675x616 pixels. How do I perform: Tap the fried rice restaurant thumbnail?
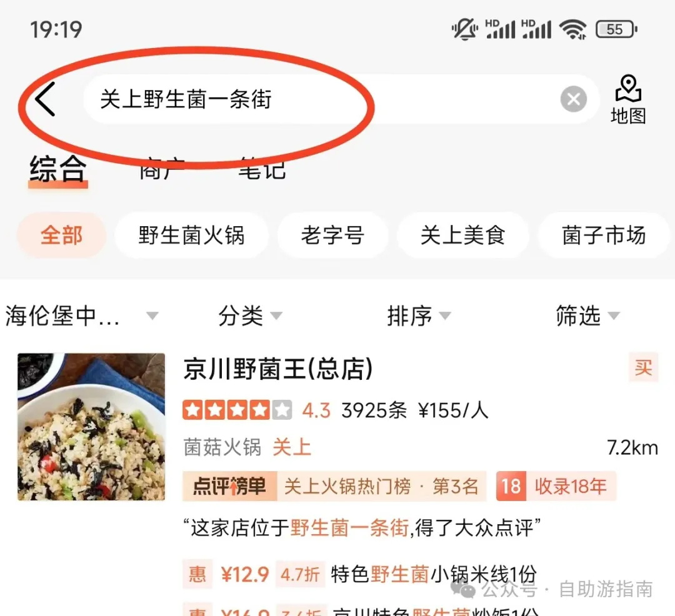pos(91,427)
